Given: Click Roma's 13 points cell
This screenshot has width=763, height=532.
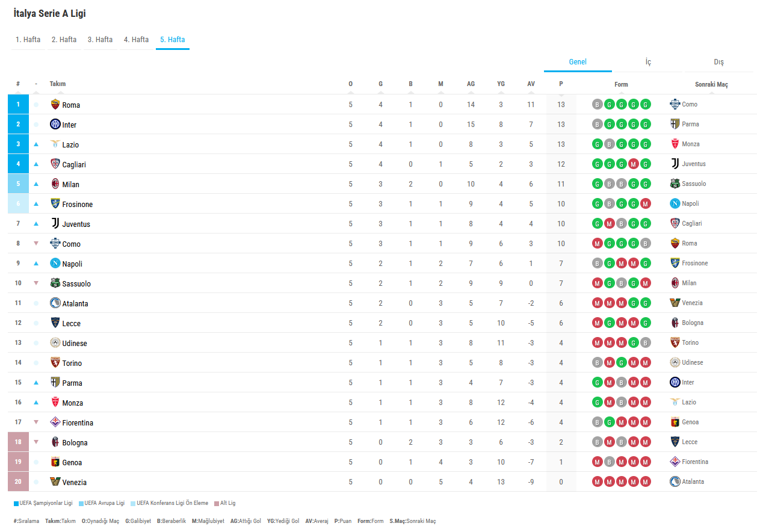Looking at the screenshot, I should pyautogui.click(x=561, y=105).
